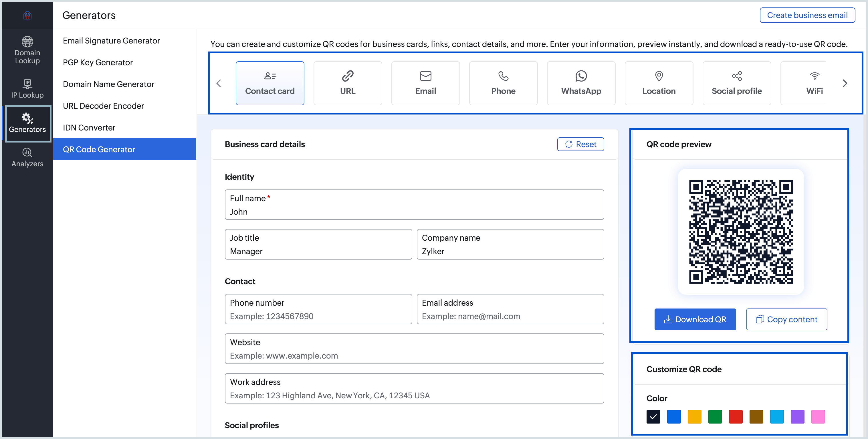Show more QR types with right chevron
This screenshot has height=439, width=868.
point(845,83)
